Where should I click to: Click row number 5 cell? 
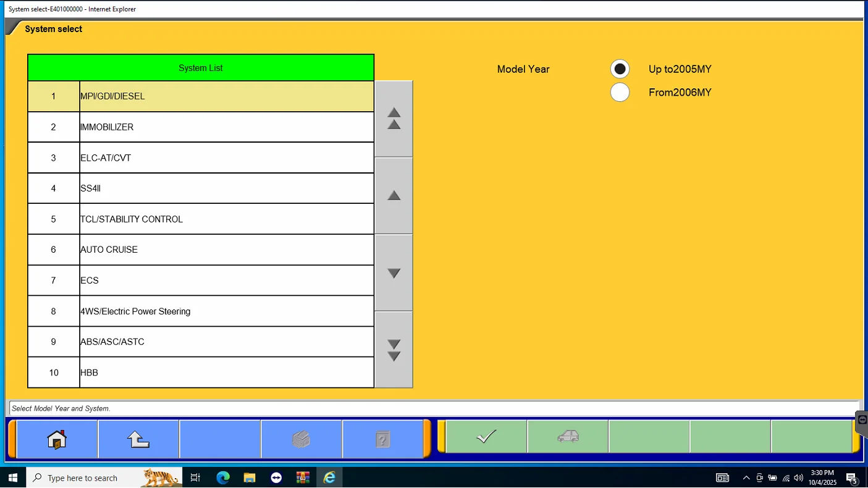point(54,219)
